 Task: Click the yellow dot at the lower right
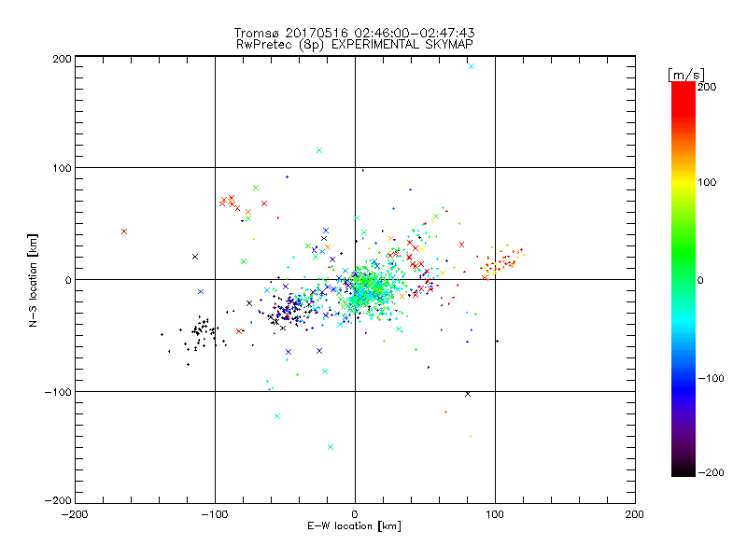pos(472,436)
